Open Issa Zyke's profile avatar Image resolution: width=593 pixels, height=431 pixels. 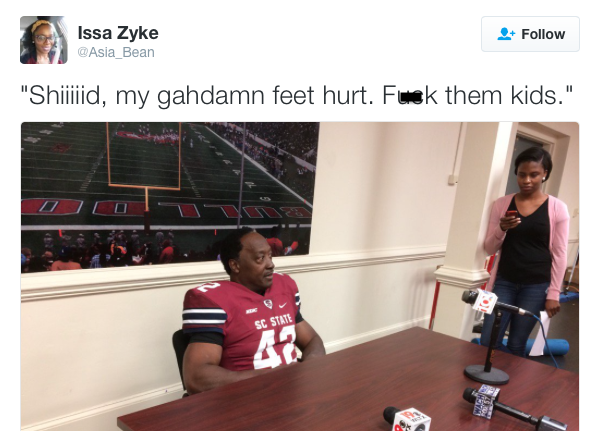tap(44, 40)
